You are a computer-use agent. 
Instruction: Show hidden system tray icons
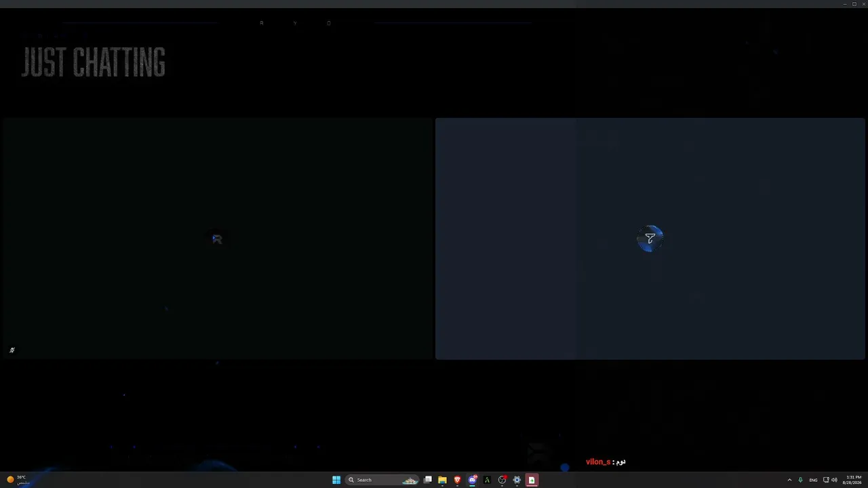[789, 480]
